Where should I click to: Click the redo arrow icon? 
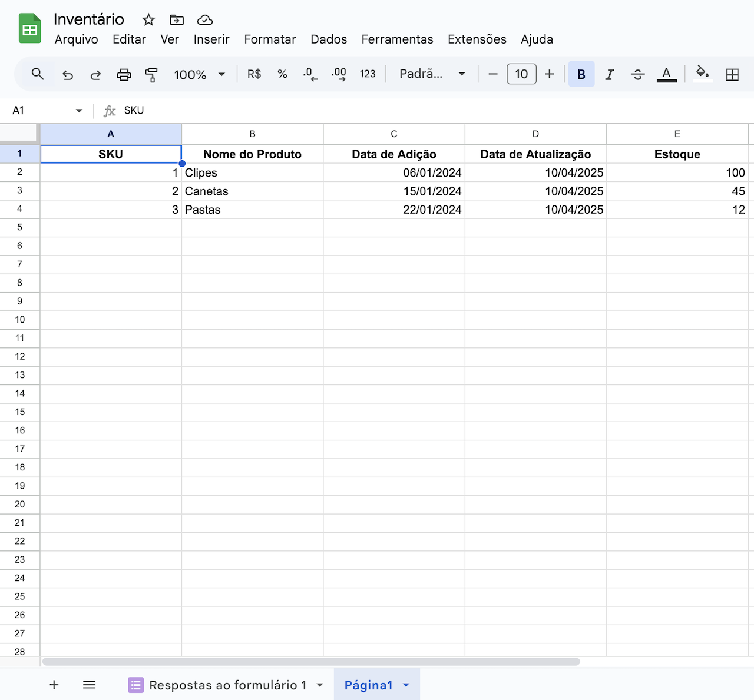(x=95, y=75)
